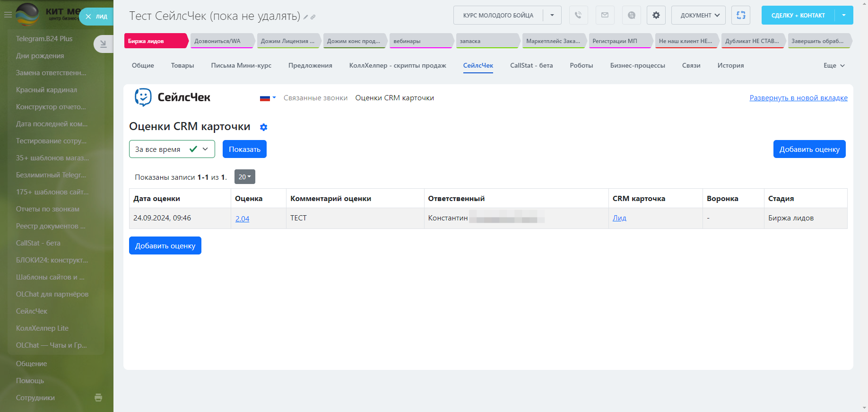Open the 20 records per page dropdown
The image size is (868, 412).
245,177
